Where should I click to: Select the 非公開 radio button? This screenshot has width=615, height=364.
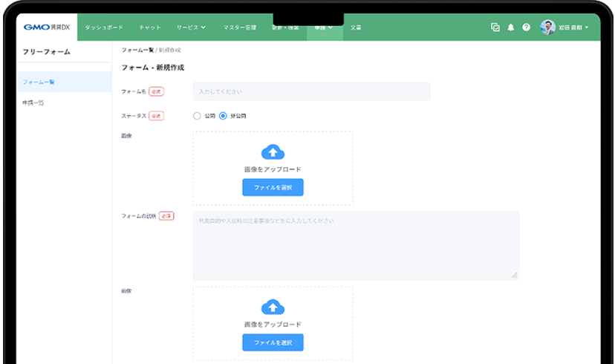pyautogui.click(x=223, y=116)
